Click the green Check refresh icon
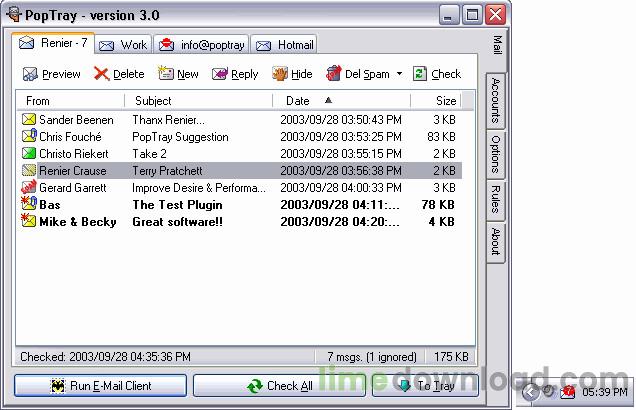This screenshot has width=636, height=410. [x=420, y=74]
